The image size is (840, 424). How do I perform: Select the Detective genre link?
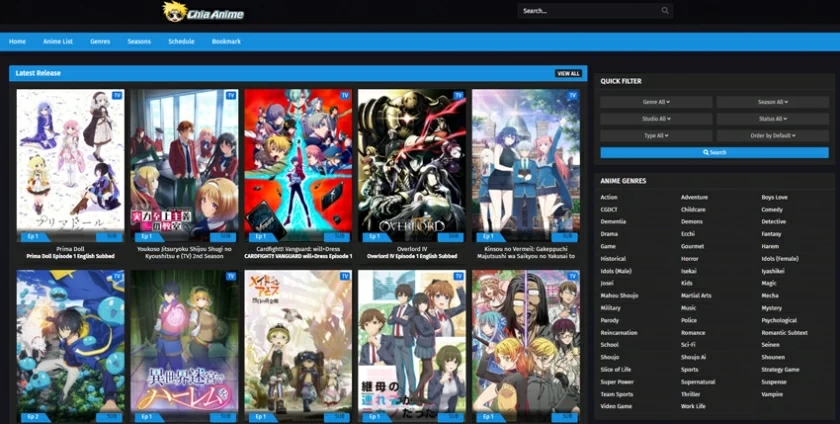click(x=774, y=222)
